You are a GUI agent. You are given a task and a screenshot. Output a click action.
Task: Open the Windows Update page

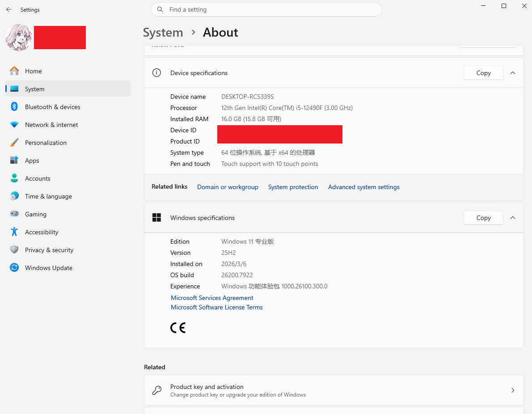pyautogui.click(x=68, y=268)
